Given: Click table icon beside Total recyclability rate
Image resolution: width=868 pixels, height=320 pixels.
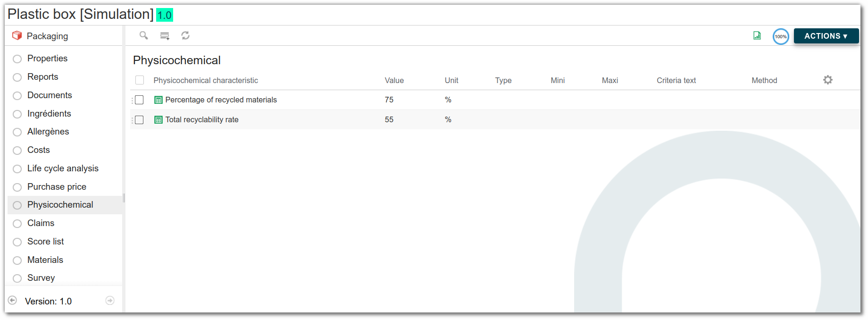Looking at the screenshot, I should point(159,120).
